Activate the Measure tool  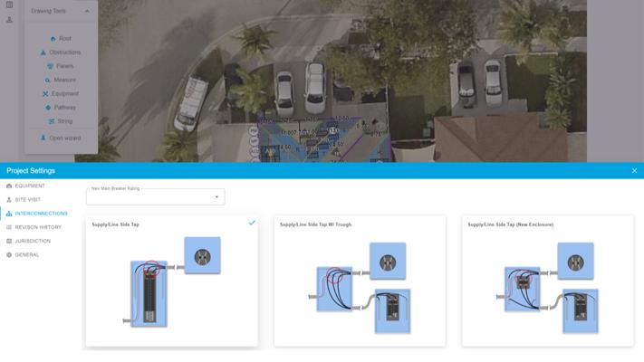coord(61,80)
